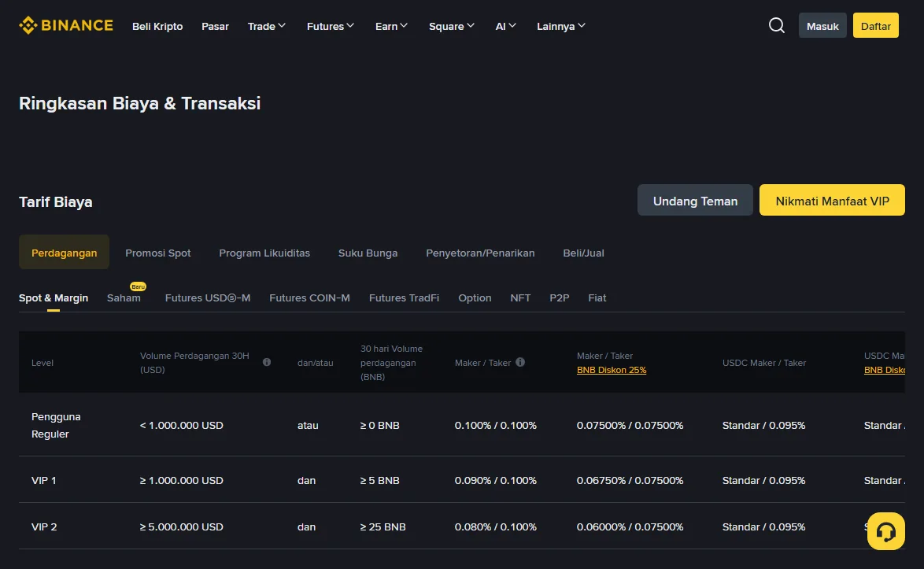Open the Option sub-tab
Viewport: 924px width, 569px height.
[475, 298]
